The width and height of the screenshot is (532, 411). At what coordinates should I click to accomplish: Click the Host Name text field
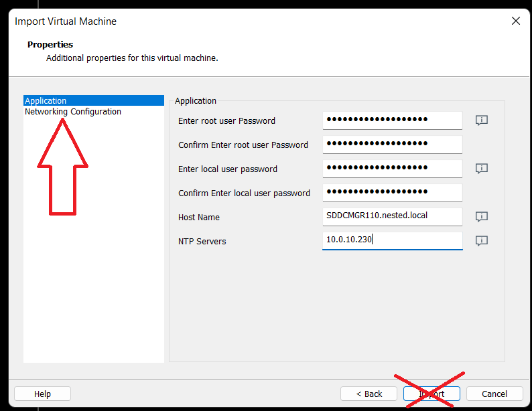pyautogui.click(x=392, y=217)
